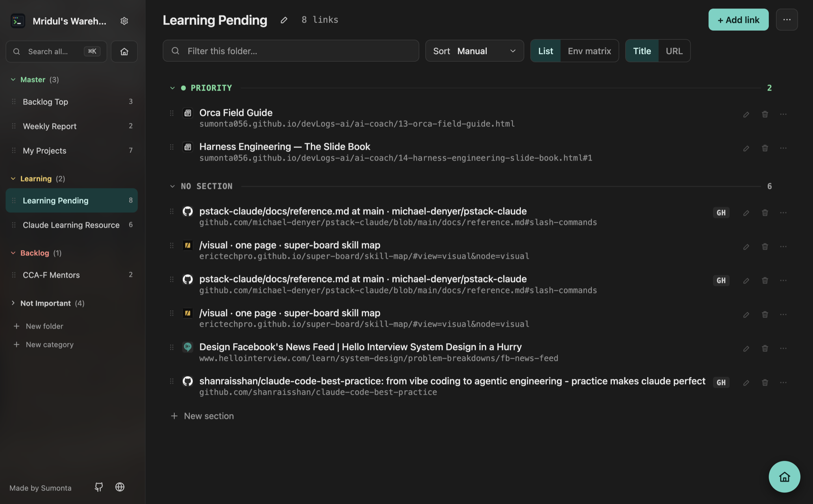Switch to Env matrix view
Viewport: 813px width, 504px height.
(x=589, y=51)
